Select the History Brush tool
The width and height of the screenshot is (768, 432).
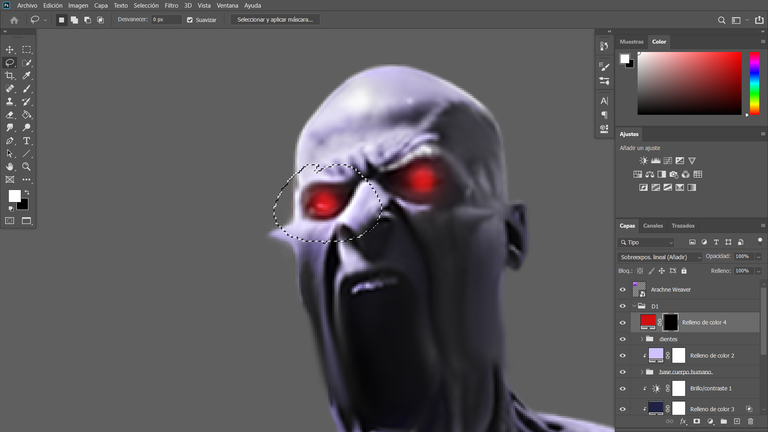26,102
